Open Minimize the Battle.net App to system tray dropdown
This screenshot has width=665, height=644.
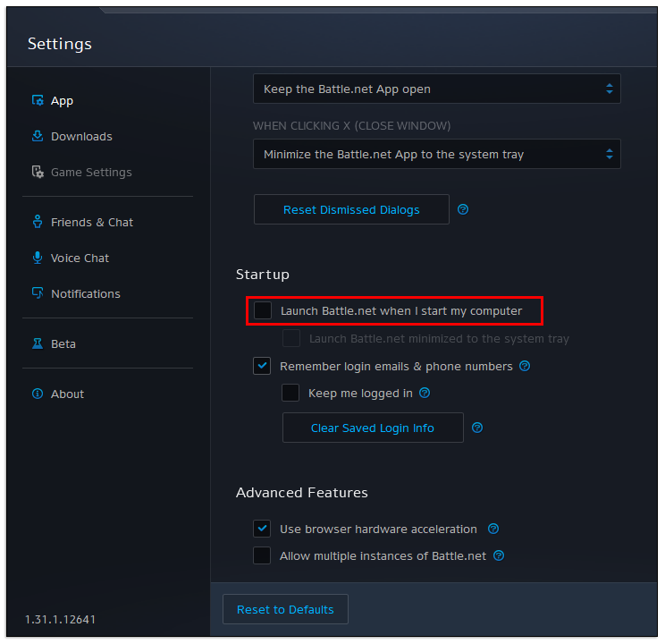click(437, 154)
